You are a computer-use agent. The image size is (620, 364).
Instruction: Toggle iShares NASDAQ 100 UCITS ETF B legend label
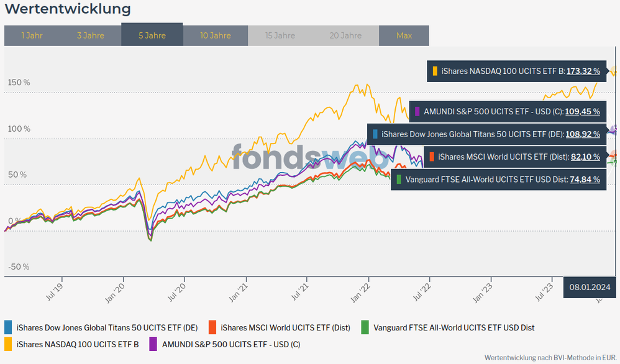pyautogui.click(x=78, y=344)
